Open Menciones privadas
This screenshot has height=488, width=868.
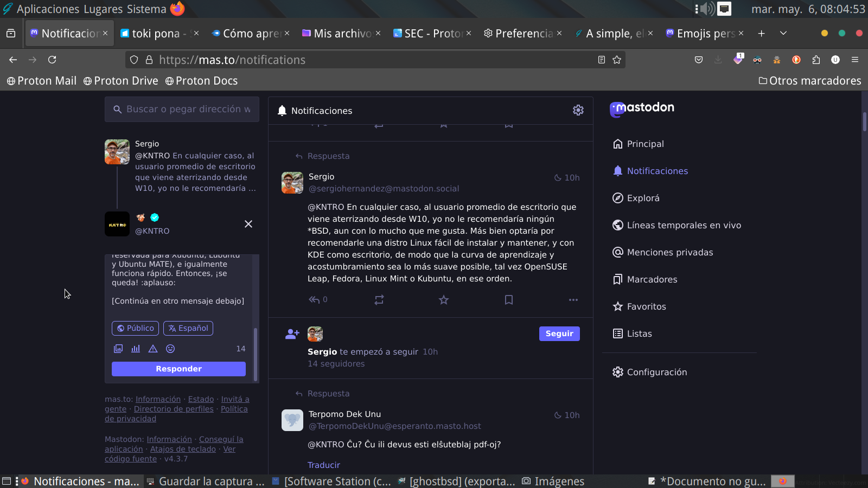tap(662, 252)
